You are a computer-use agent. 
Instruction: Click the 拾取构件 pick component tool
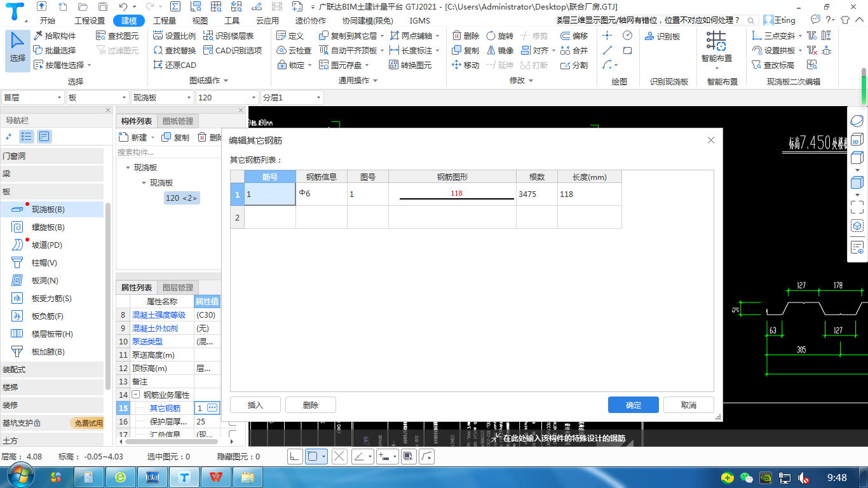[55, 36]
